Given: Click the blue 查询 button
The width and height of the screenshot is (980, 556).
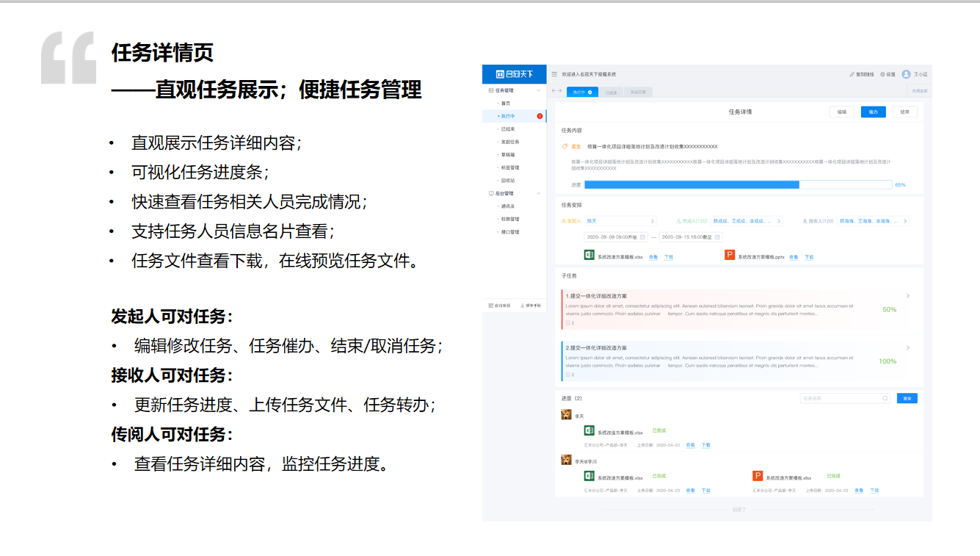Looking at the screenshot, I should click(907, 398).
